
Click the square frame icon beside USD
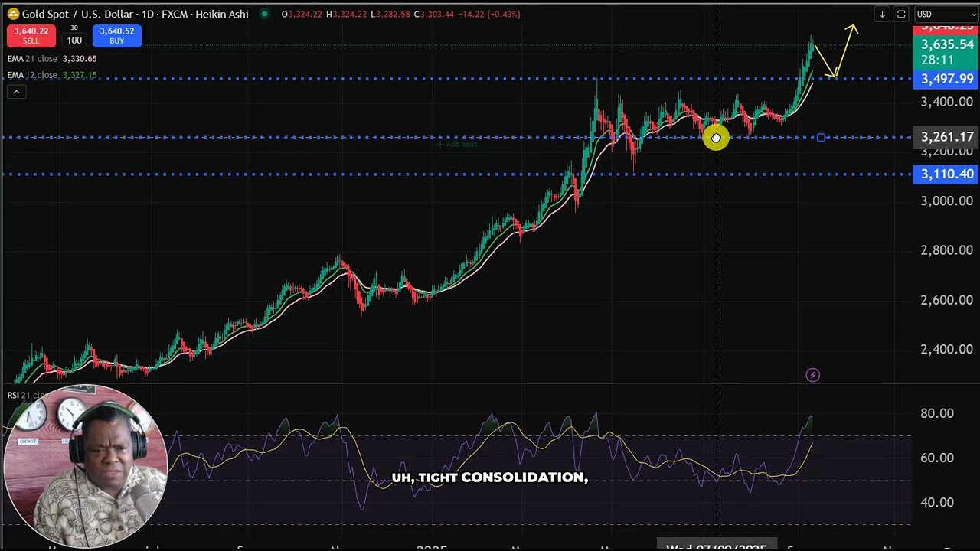click(901, 14)
